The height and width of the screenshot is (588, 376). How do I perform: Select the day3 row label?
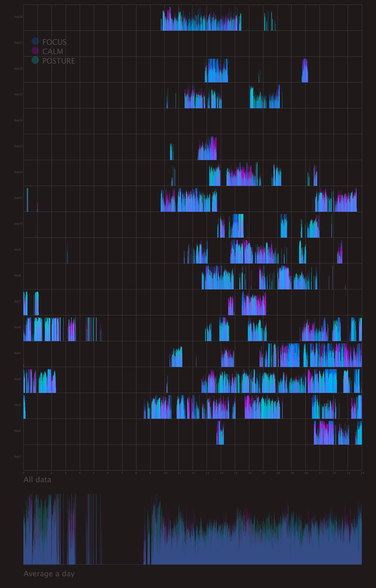pyautogui.click(x=17, y=405)
